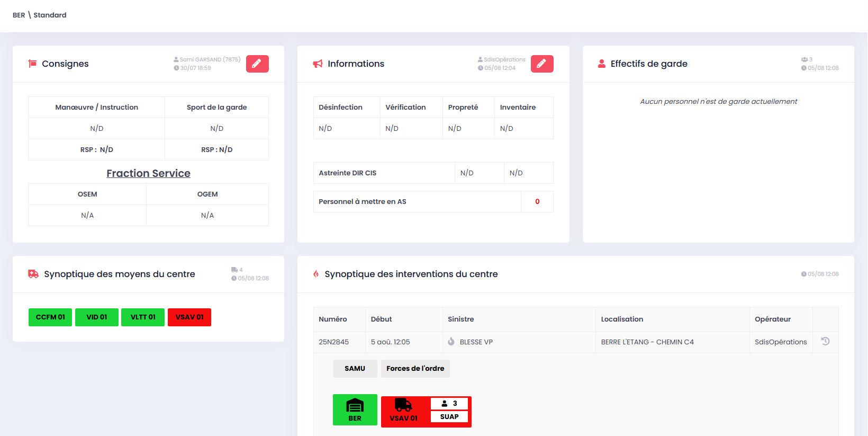
Task: Click the BER station building icon
Action: (x=355, y=406)
